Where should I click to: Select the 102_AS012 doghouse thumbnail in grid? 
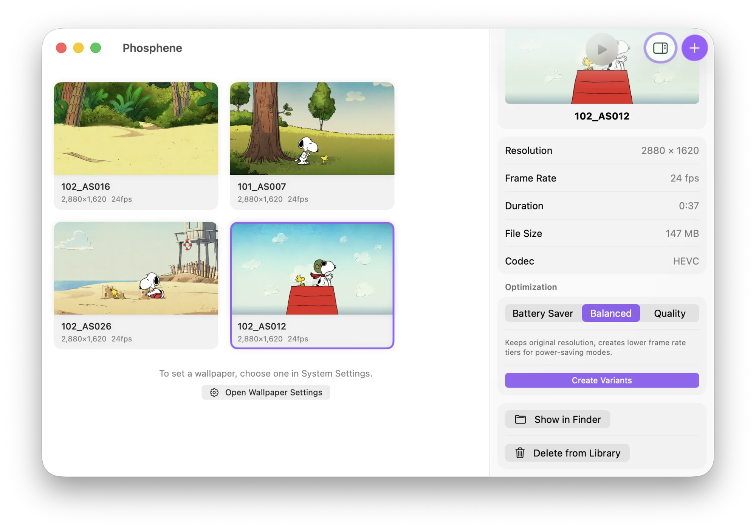click(312, 268)
